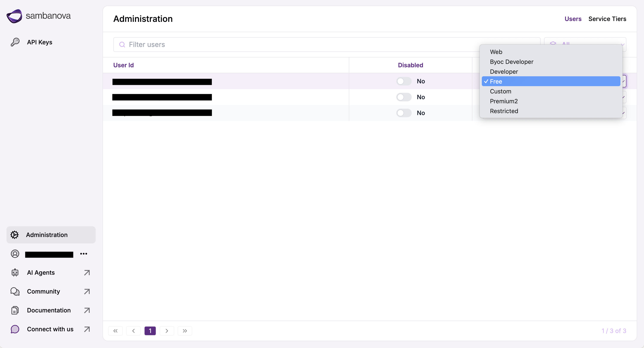
Task: Select the API Keys key icon
Action: [x=15, y=42]
